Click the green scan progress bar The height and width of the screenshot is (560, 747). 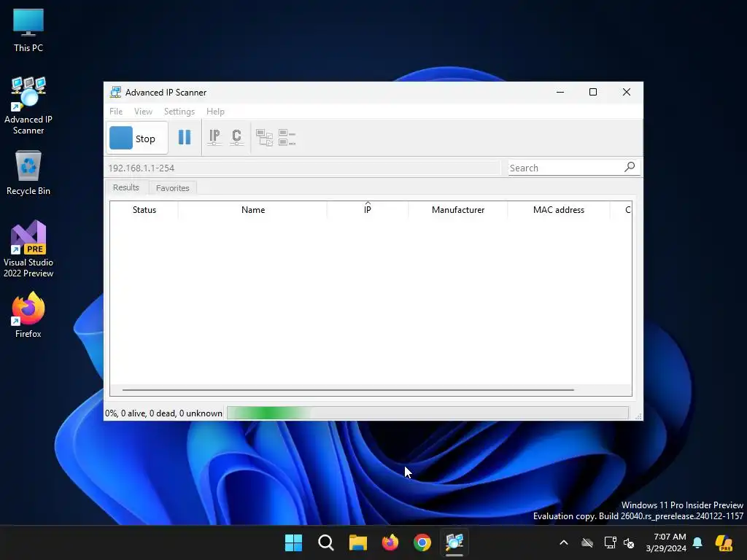(427, 413)
